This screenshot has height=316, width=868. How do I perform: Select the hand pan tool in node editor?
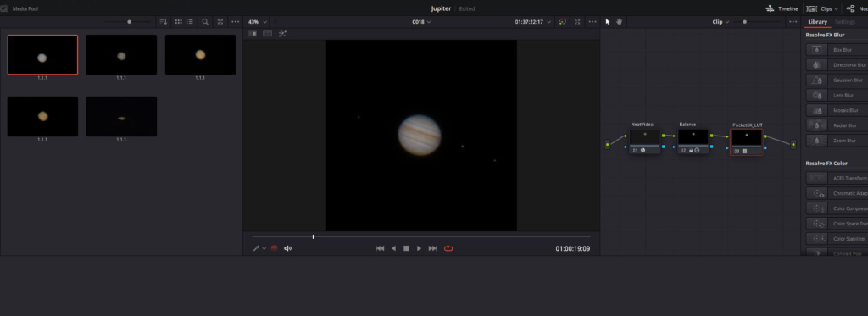click(620, 21)
